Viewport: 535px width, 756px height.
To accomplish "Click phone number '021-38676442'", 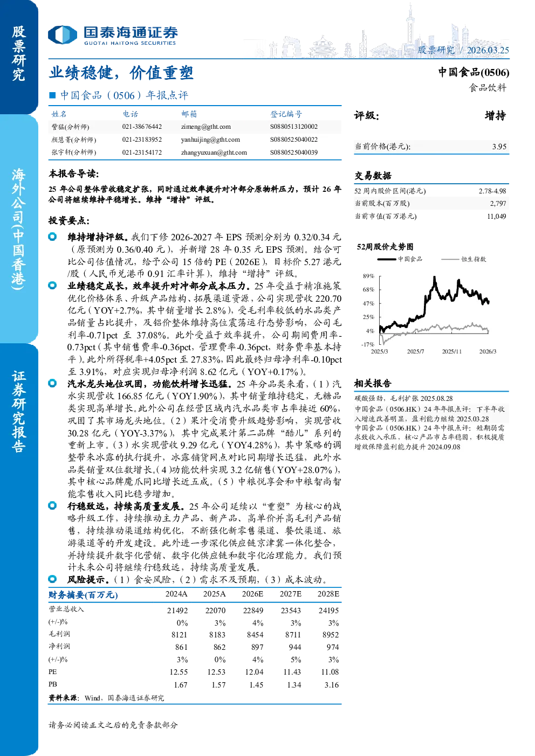I will coord(142,127).
